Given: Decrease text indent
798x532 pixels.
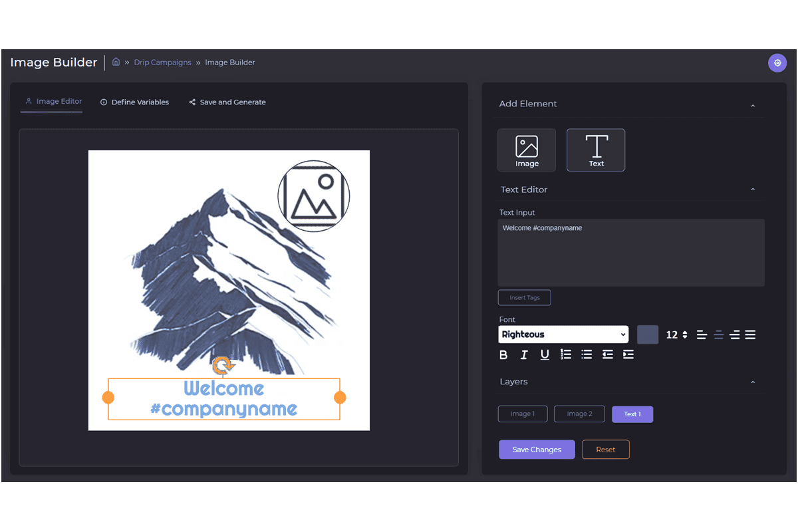Looking at the screenshot, I should pos(607,354).
